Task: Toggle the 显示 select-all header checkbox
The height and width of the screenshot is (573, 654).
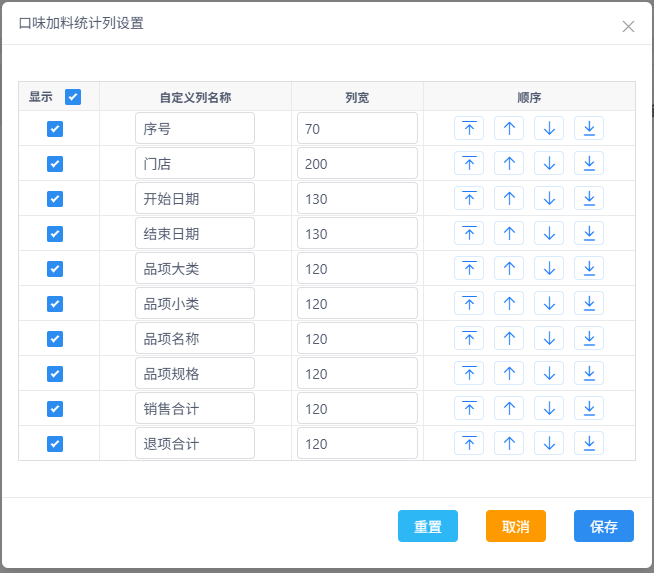Action: [73, 97]
